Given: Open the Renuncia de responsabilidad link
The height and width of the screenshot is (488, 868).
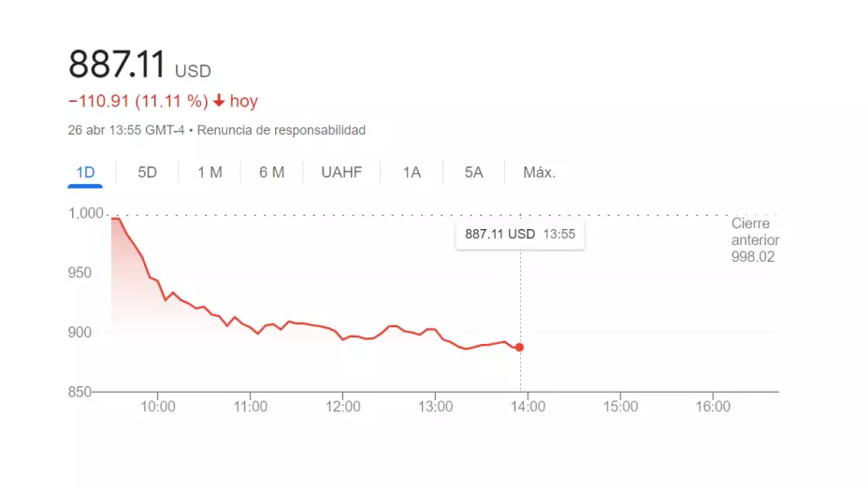Looking at the screenshot, I should pos(282,130).
